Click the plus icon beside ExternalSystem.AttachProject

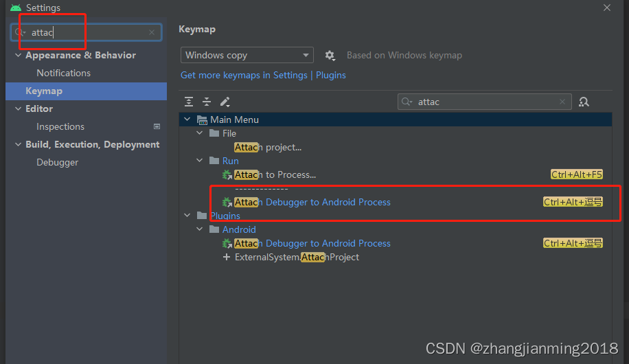pos(227,257)
